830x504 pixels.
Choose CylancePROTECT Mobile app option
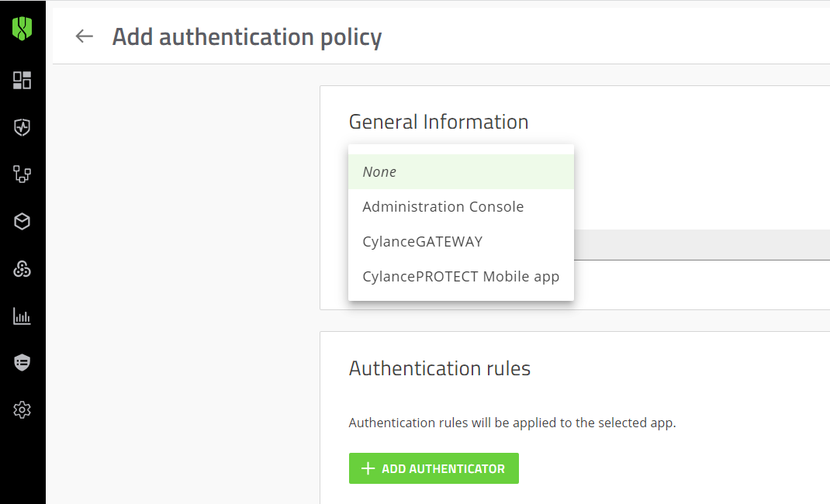pyautogui.click(x=461, y=277)
